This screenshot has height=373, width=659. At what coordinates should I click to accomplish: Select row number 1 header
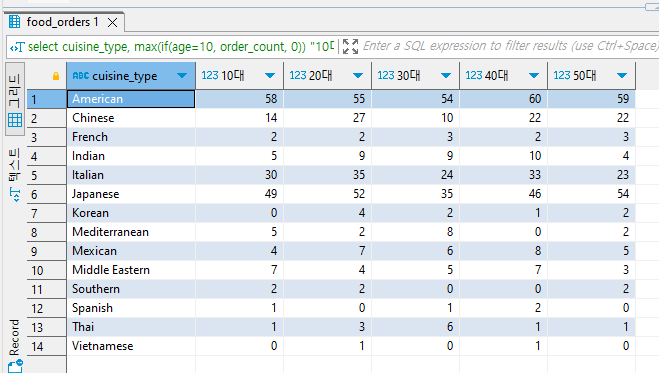46,99
